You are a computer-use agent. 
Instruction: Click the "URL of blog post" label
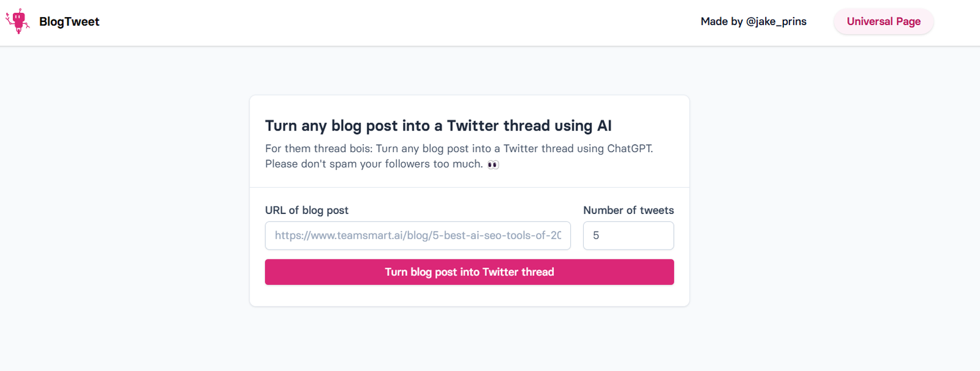coord(306,210)
